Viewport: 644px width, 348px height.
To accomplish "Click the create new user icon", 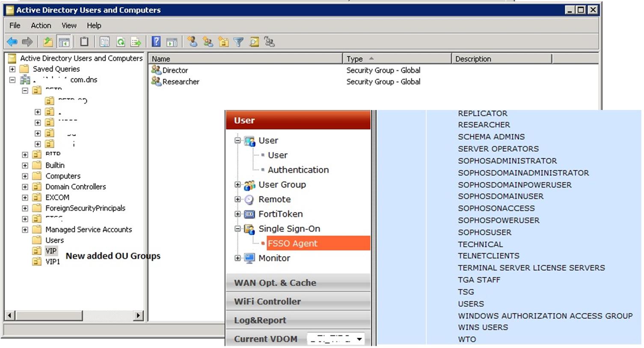I will 193,42.
